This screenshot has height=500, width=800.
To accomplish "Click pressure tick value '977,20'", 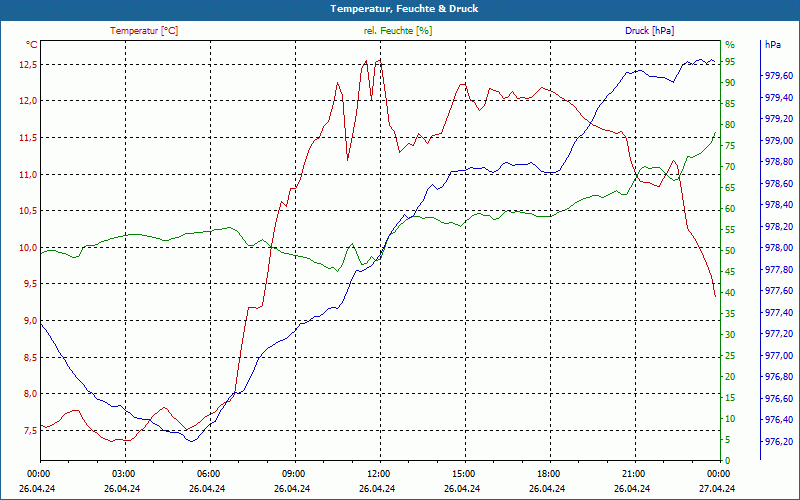I will tap(779, 334).
